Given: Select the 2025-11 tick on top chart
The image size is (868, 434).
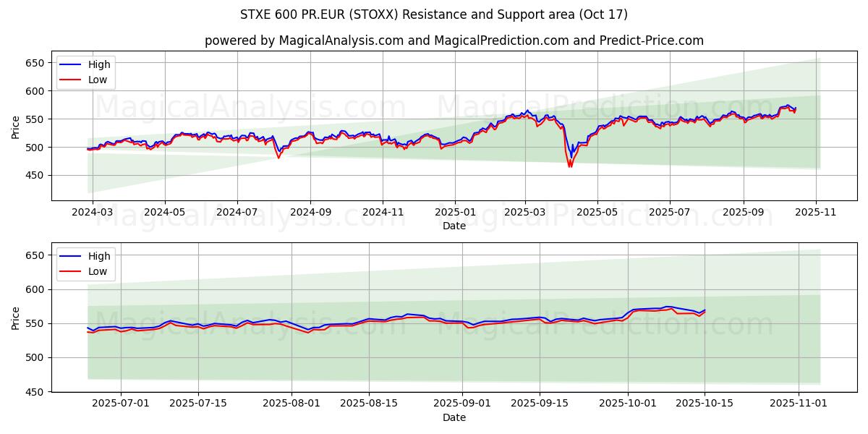Looking at the screenshot, I should (x=816, y=213).
